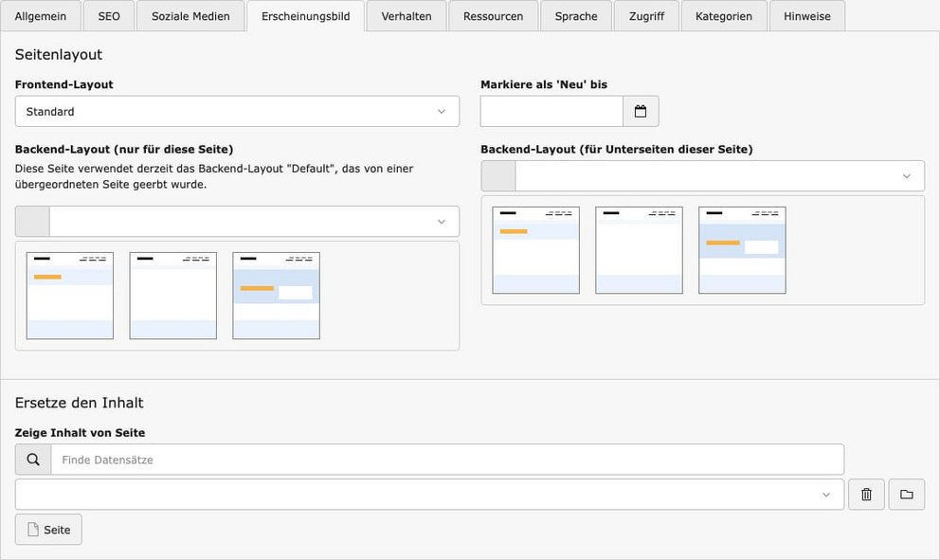Click the trash icon to remove selected page
Screen dimensions: 940x560
pyautogui.click(x=866, y=495)
